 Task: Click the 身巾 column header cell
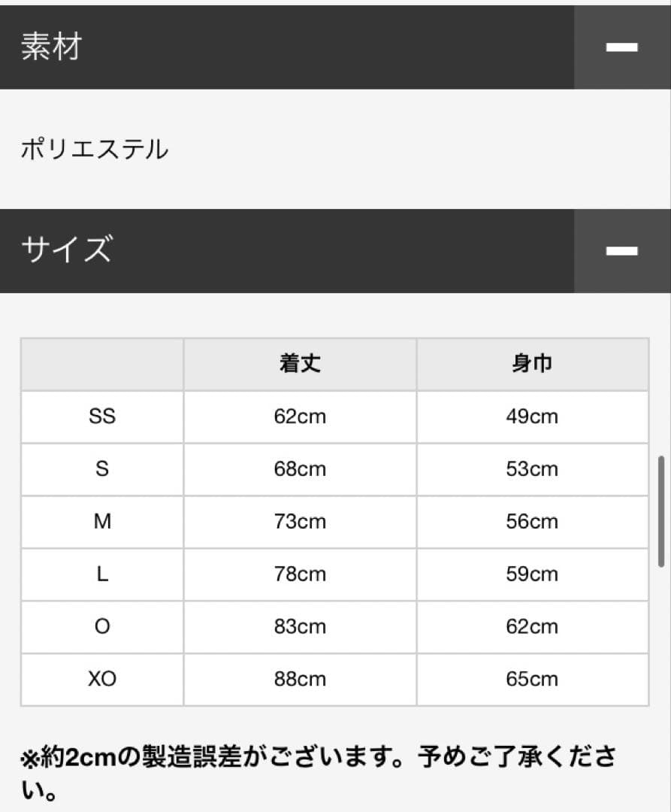coord(532,363)
